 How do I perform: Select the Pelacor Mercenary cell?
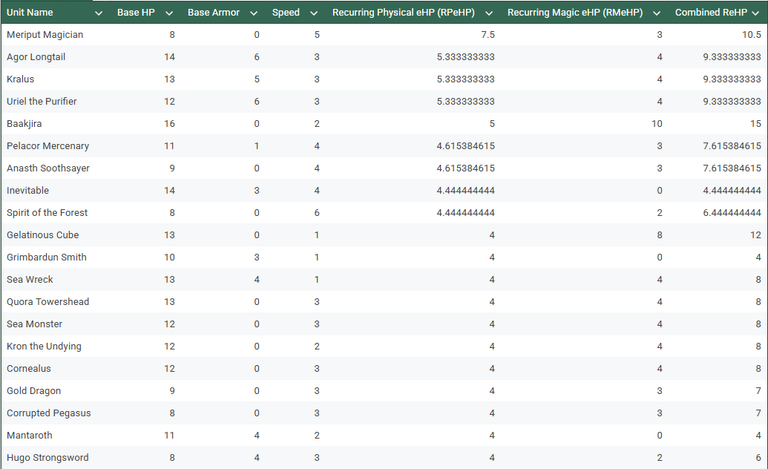(x=54, y=146)
